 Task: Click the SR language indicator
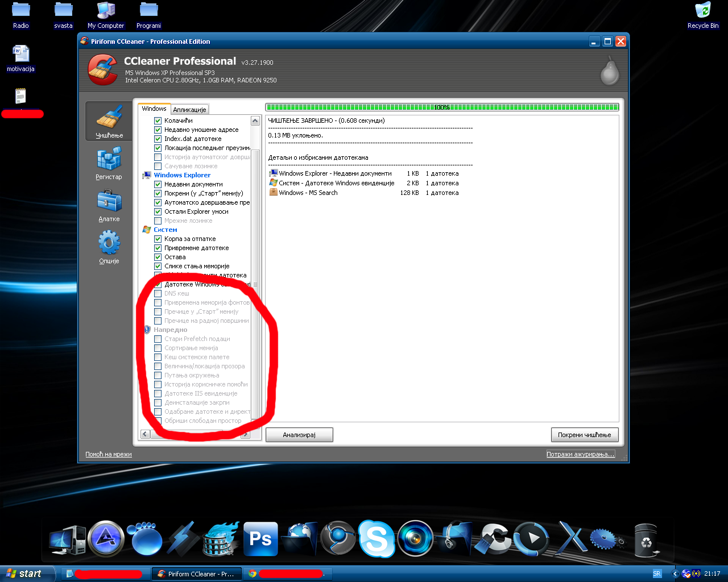click(657, 574)
